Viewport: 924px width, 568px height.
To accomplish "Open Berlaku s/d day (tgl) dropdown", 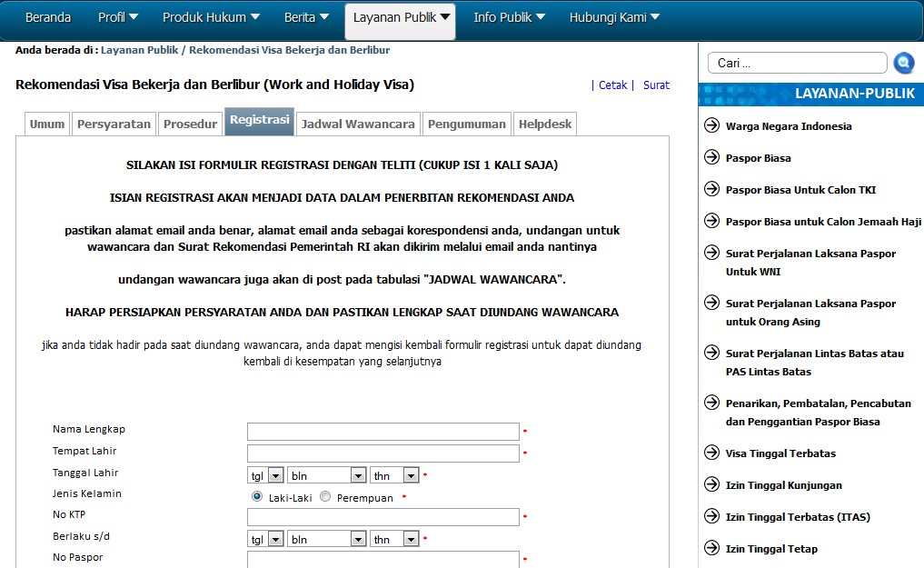I will [x=266, y=539].
